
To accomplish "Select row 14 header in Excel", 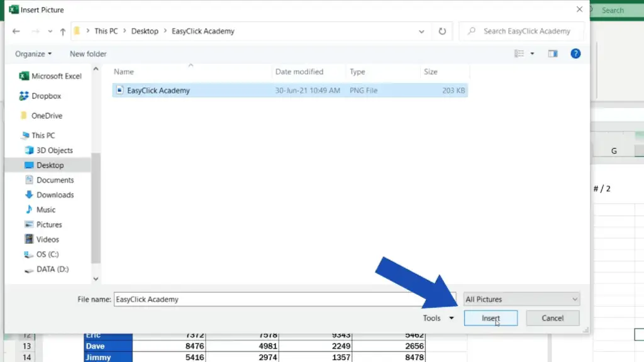I will point(26,357).
